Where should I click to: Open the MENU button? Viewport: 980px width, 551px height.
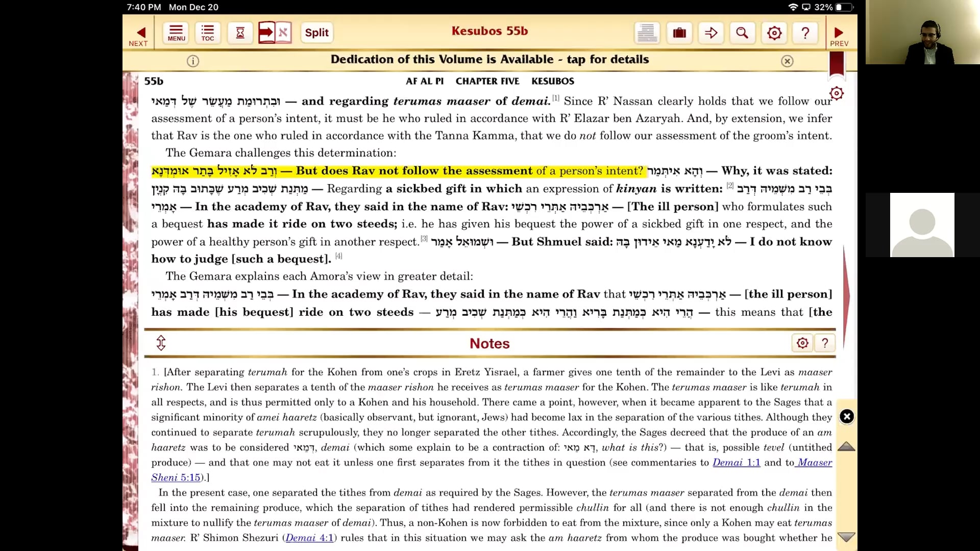pos(176,33)
